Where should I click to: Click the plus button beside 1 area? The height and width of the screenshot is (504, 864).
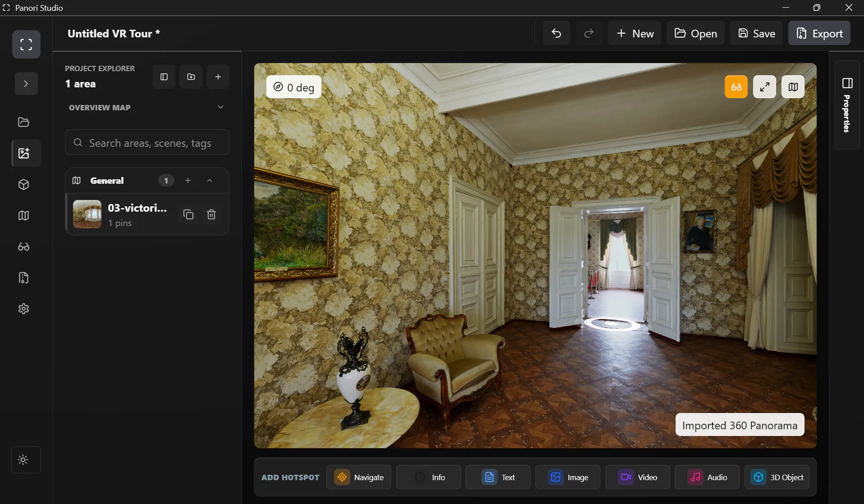(218, 77)
